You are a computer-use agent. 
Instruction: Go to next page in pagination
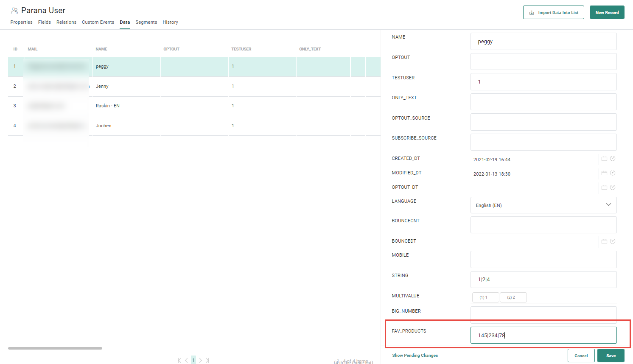(x=201, y=360)
